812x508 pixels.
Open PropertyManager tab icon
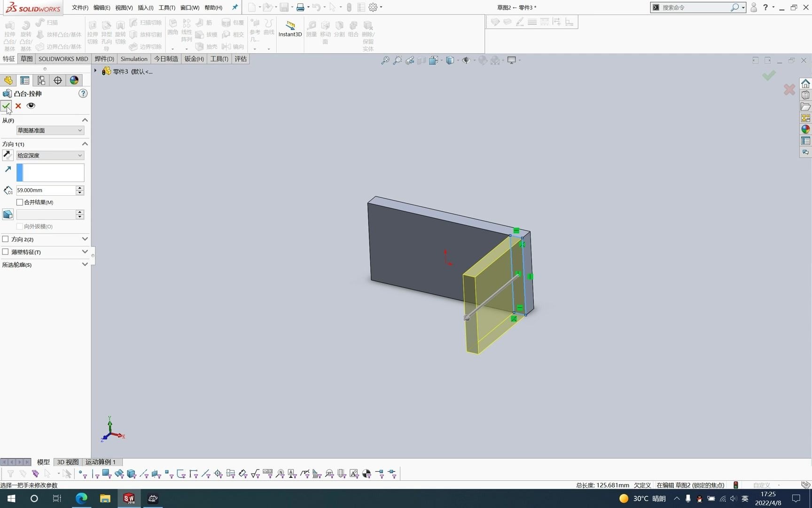pyautogui.click(x=25, y=80)
